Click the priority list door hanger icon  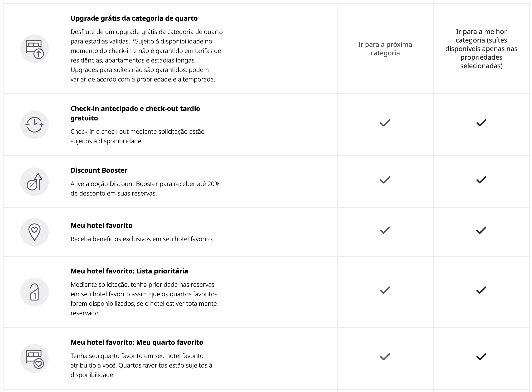point(34,292)
